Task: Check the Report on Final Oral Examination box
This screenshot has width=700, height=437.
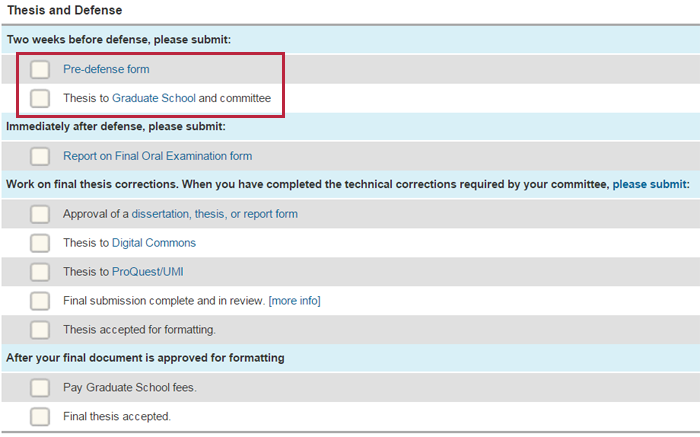Action: (x=40, y=156)
